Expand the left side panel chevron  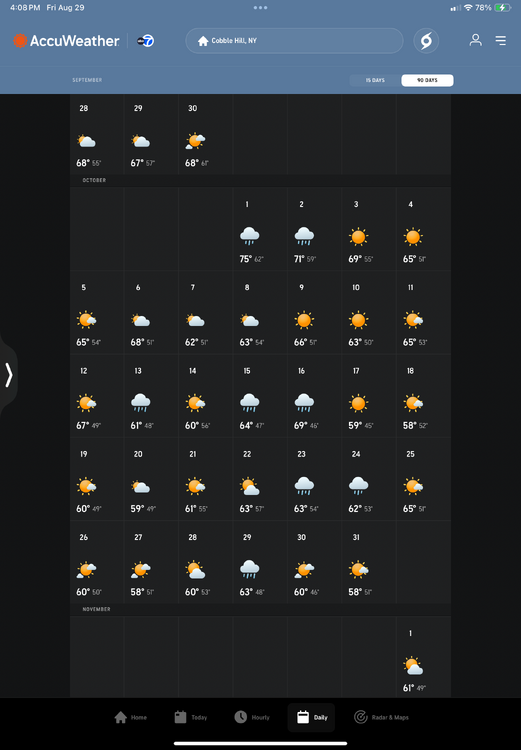click(9, 375)
